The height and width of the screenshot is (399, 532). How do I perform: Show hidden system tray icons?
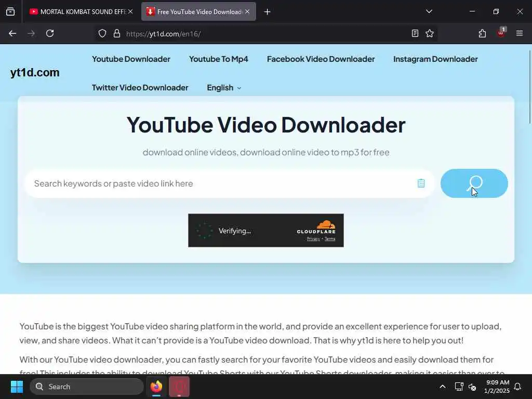pyautogui.click(x=443, y=387)
